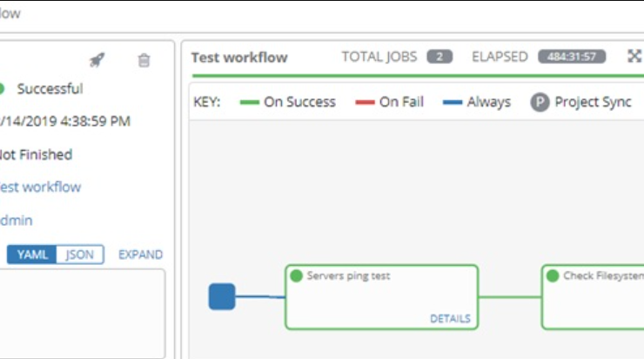Click the fullscreen expand arrows icon
644x359 pixels.
point(634,57)
